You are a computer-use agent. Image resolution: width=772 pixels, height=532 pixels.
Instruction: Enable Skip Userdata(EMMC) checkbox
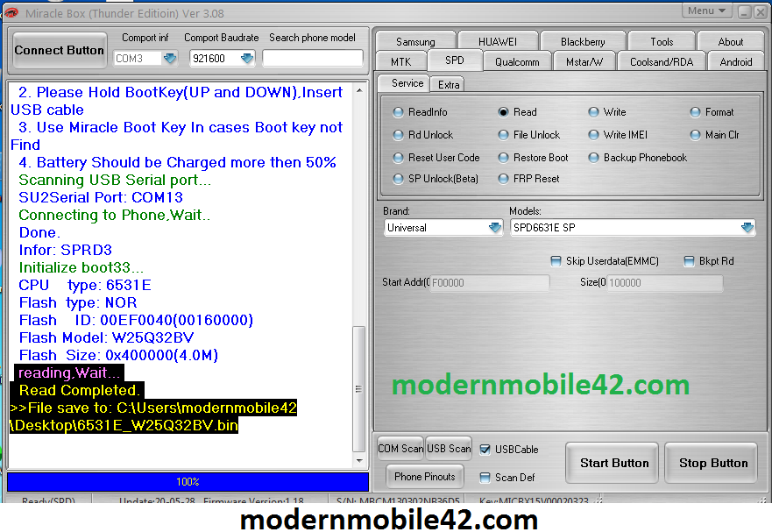(x=556, y=261)
